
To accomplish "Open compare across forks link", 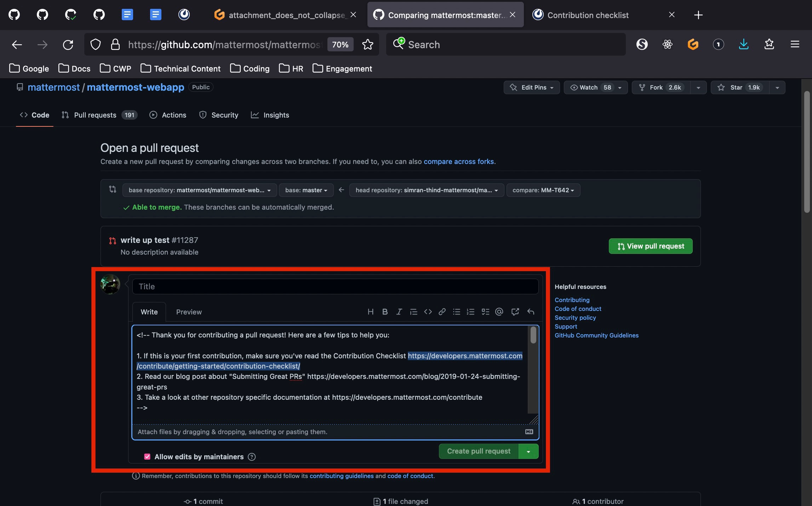I will click(x=459, y=161).
